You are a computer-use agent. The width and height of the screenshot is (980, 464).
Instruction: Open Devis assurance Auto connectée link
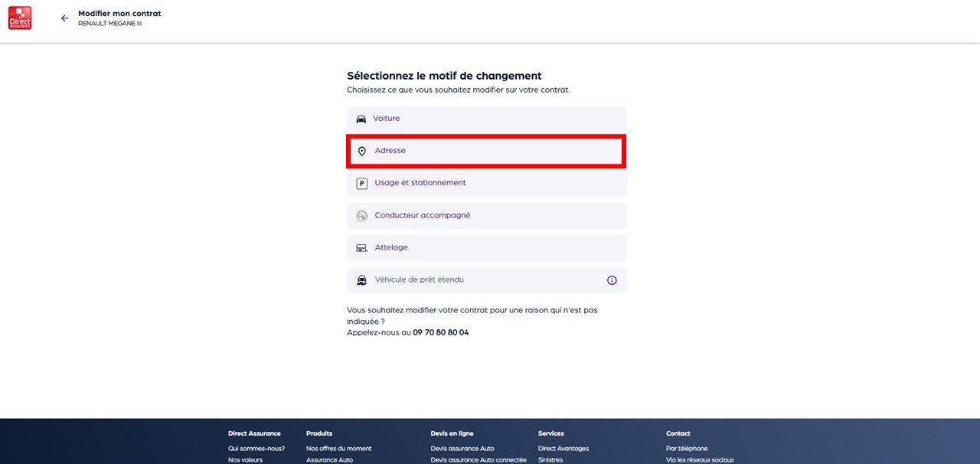[479, 460]
